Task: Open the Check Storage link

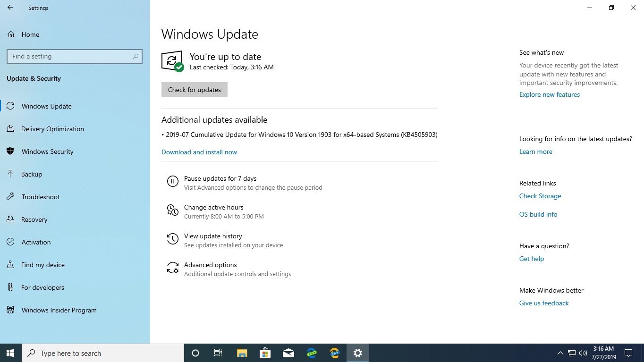Action: coord(540,196)
